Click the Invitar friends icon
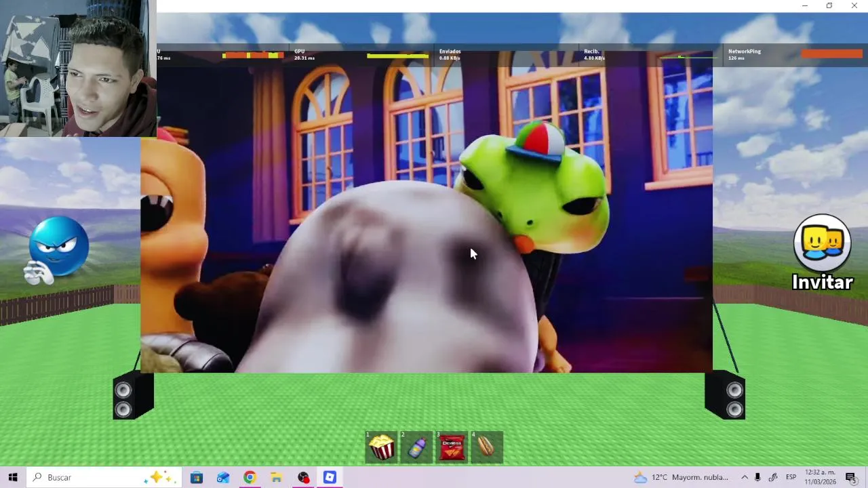Screen dimensions: 868x488 822,243
